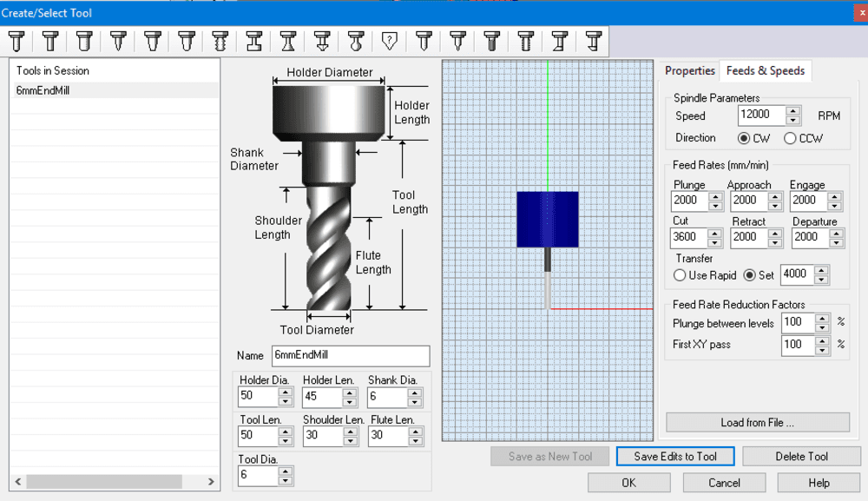Viewport: 868px width, 501px height.
Task: Increase First XY pass percentage
Action: click(x=823, y=340)
